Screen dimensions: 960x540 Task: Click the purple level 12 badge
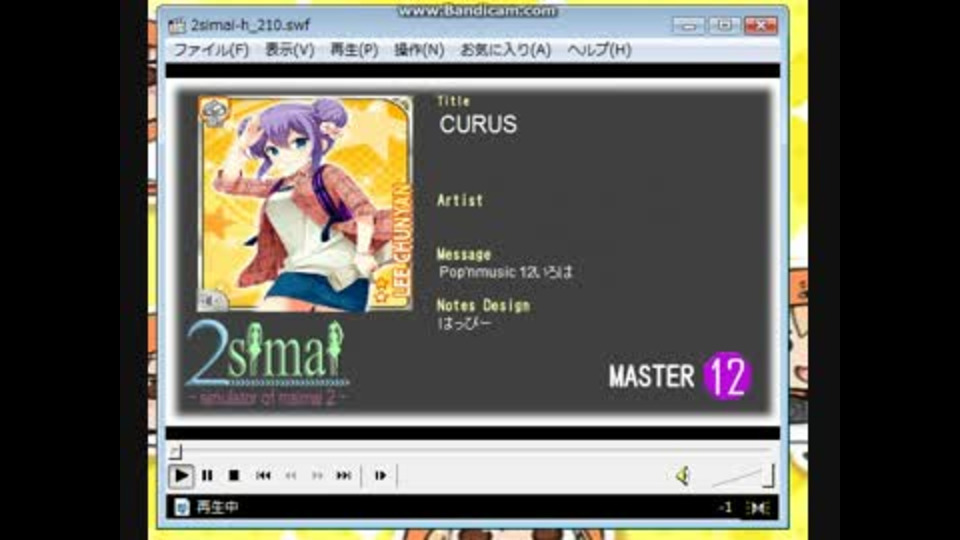[727, 376]
